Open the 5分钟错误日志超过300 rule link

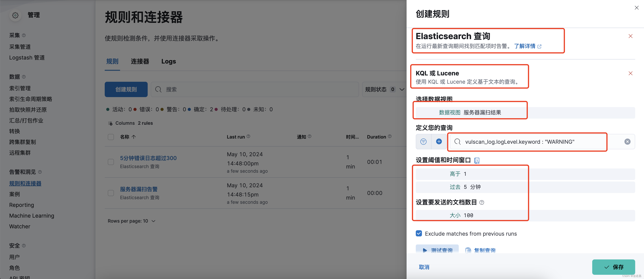(148, 158)
